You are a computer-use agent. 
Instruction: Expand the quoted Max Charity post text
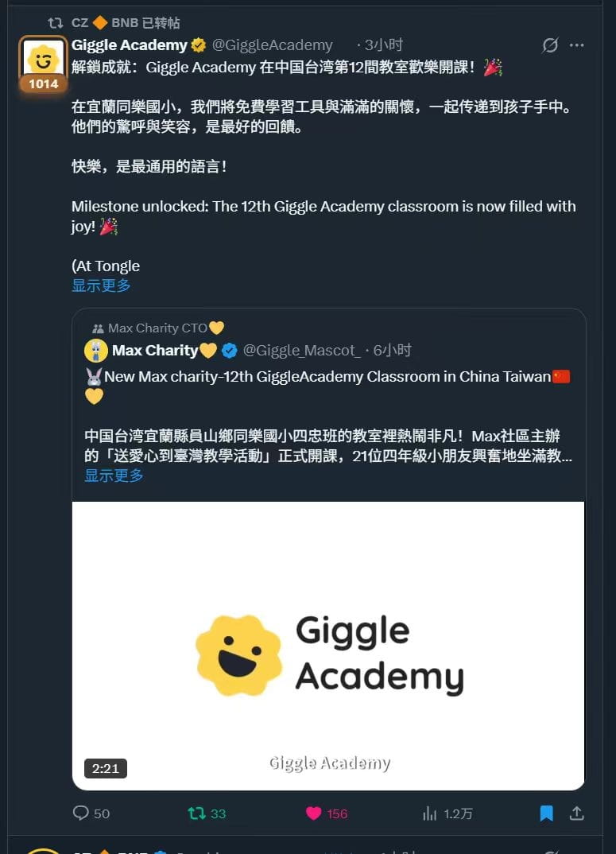click(x=114, y=476)
